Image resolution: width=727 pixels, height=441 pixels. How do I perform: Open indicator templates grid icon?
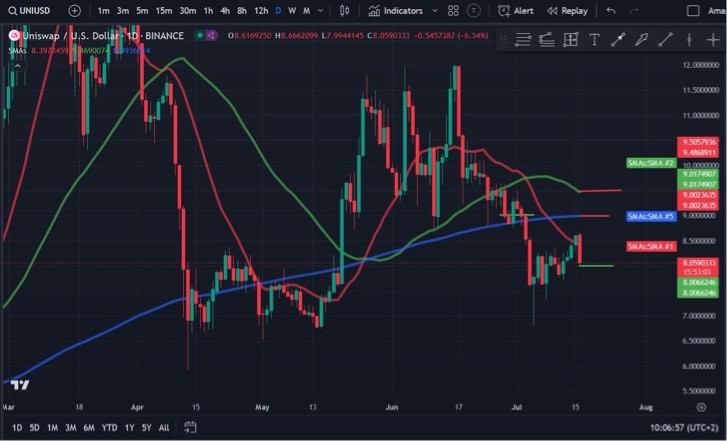point(453,11)
